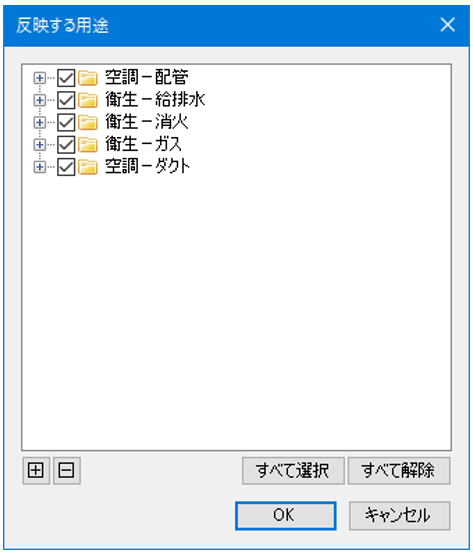
Task: Click folder icon beside 空調－配管
Action: pos(88,78)
